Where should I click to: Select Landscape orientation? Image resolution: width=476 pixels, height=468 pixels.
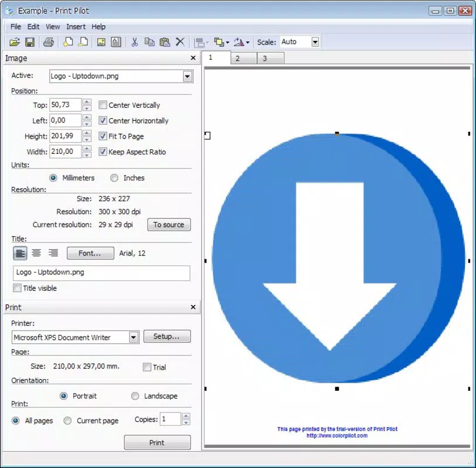click(x=135, y=396)
